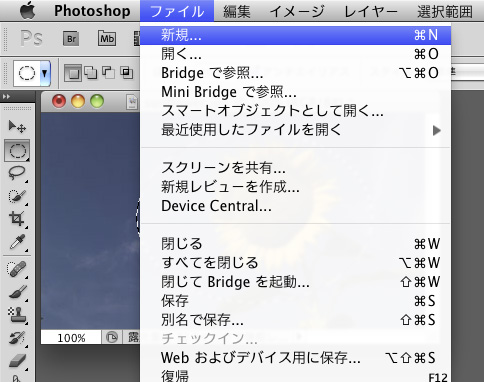Select the Eyedropper tool
The width and height of the screenshot is (484, 382).
(x=17, y=242)
